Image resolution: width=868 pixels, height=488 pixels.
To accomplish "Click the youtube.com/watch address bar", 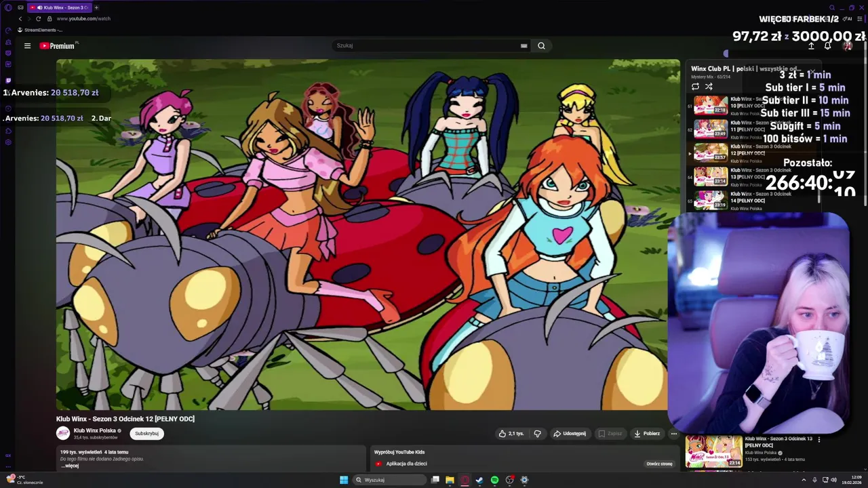I will (83, 19).
